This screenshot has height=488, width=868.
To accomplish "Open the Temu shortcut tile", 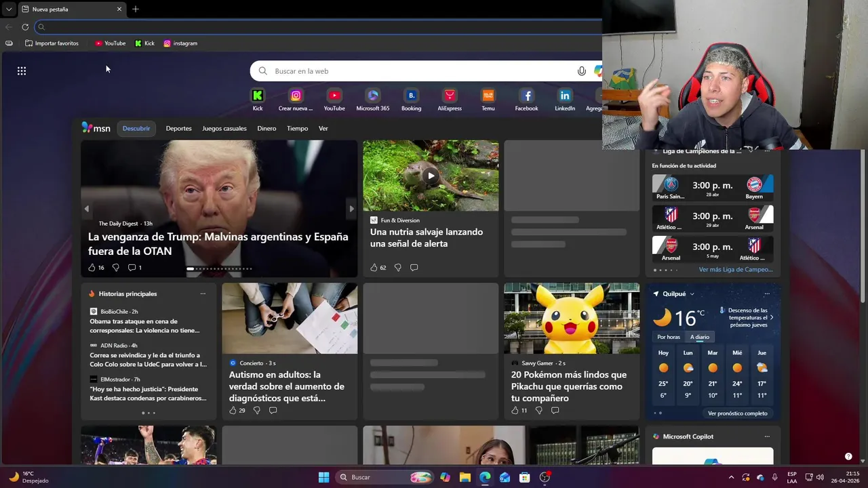I will 488,100.
